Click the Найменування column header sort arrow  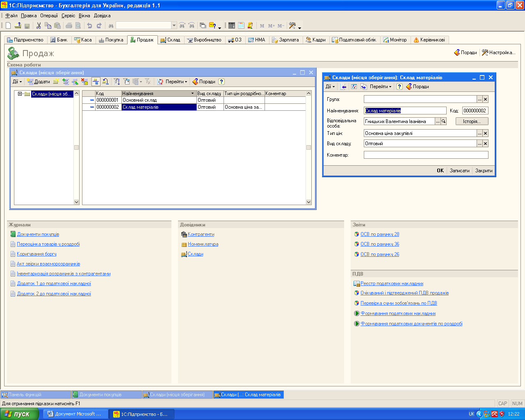[x=193, y=94]
